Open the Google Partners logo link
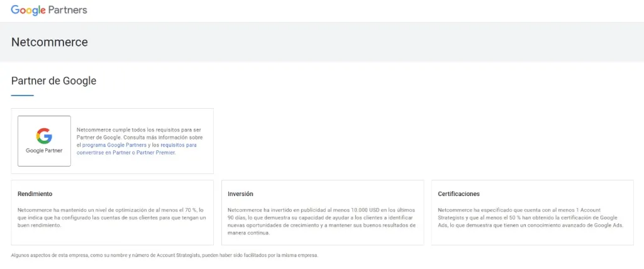Image resolution: width=644 pixels, height=269 pixels. click(x=49, y=10)
